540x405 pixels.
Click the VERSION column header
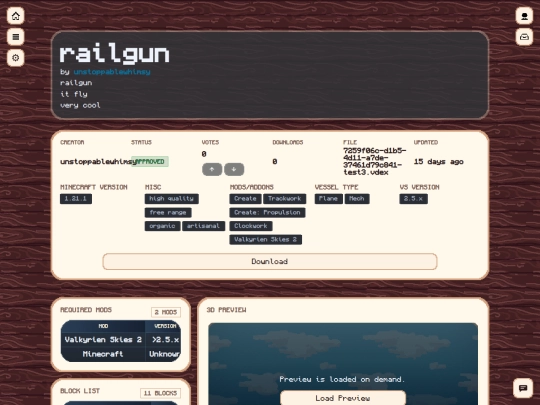pyautogui.click(x=165, y=326)
